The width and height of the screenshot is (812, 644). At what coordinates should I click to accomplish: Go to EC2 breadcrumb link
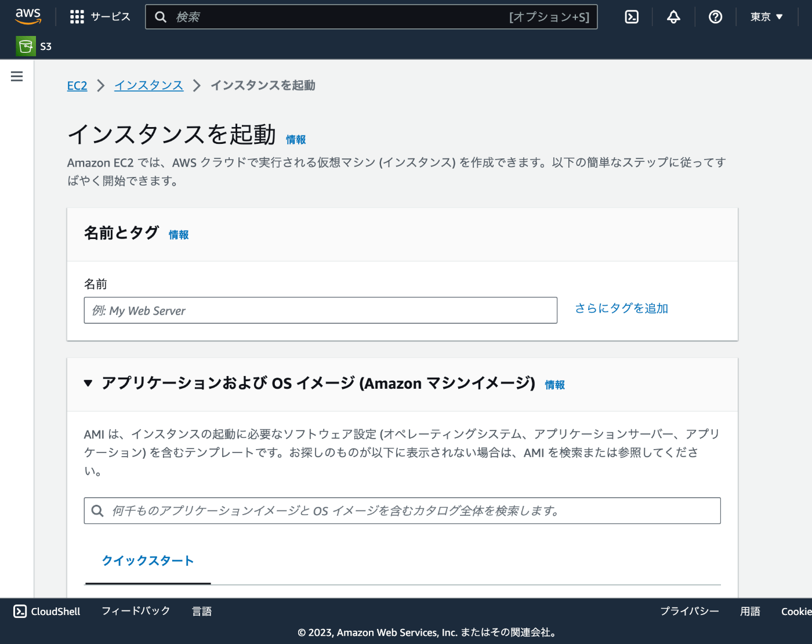(x=77, y=86)
